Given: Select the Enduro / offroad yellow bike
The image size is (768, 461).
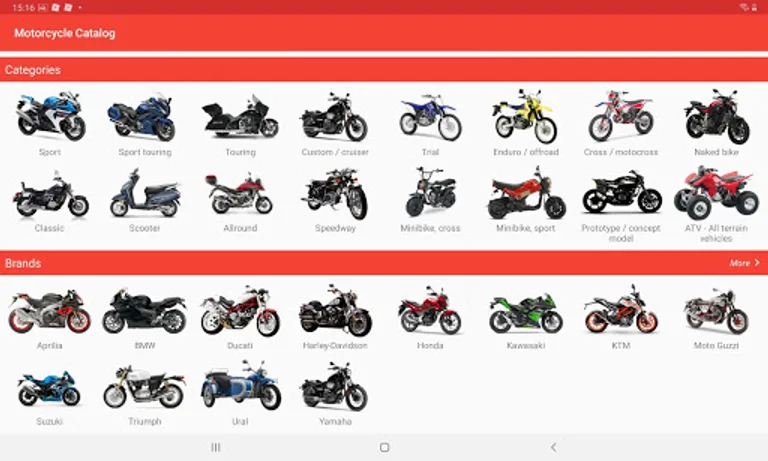Looking at the screenshot, I should point(526,117).
